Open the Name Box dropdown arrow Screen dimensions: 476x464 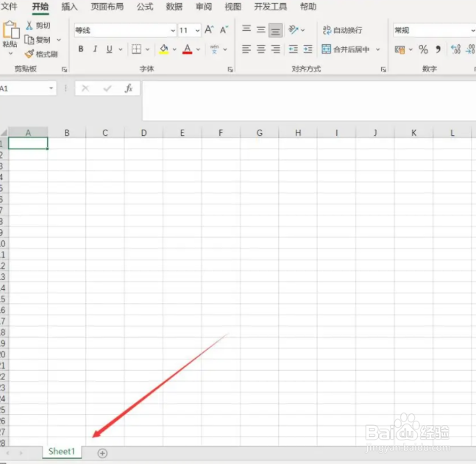click(51, 88)
